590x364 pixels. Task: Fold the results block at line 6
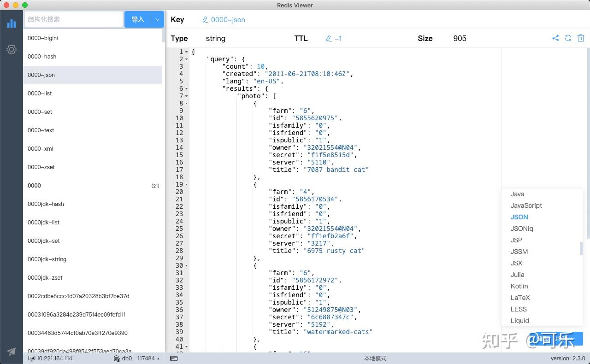click(186, 88)
